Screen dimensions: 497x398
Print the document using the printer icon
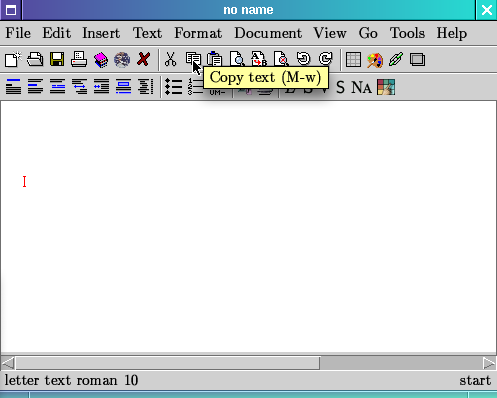click(x=79, y=60)
